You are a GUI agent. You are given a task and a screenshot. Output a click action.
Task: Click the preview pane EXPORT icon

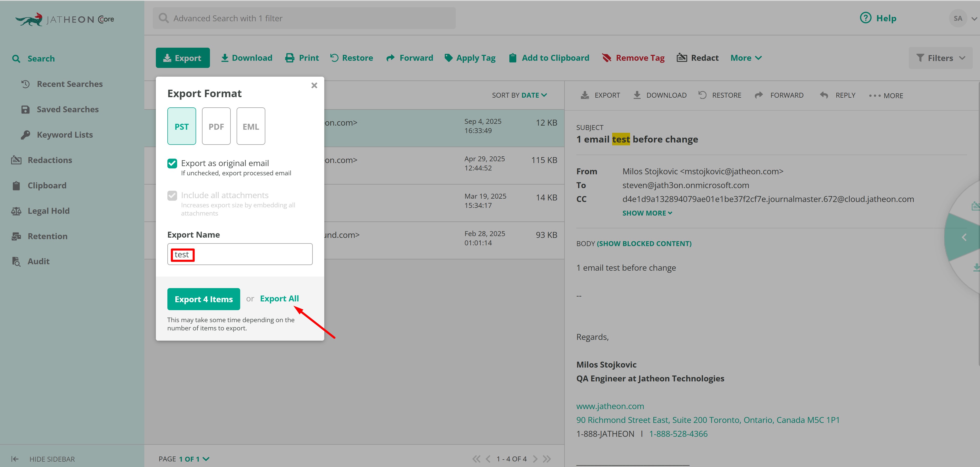pos(585,95)
